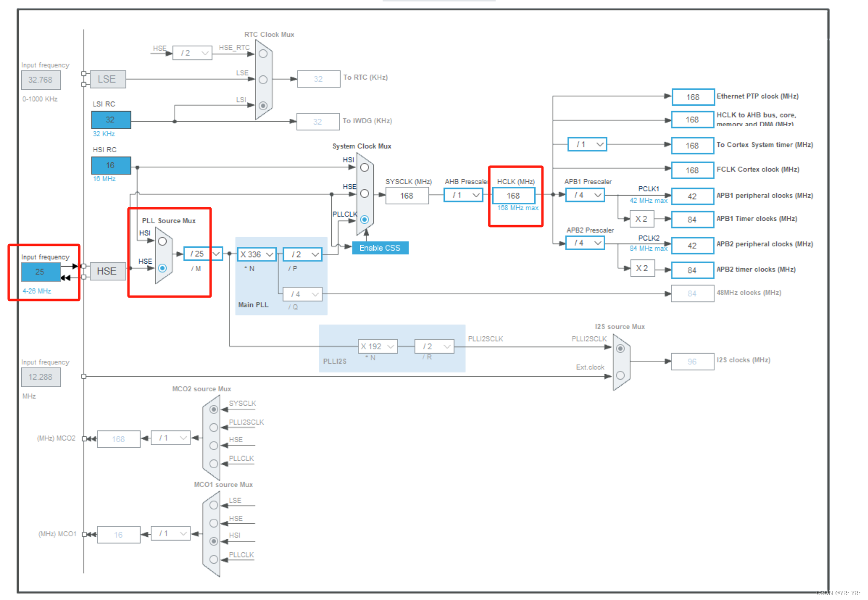Select HSE_RTC input on RTC Clock Mux
The width and height of the screenshot is (868, 600).
263,54
